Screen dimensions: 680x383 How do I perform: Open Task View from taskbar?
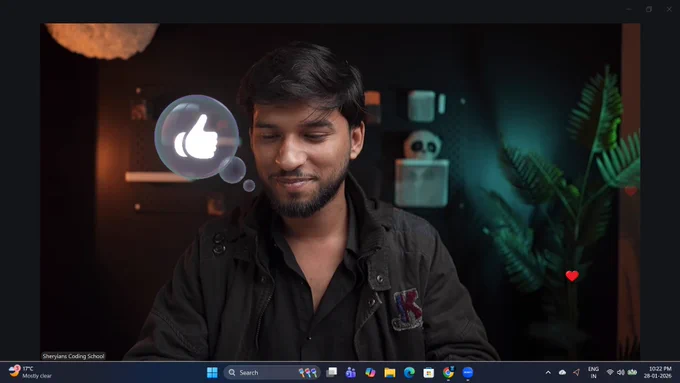(332, 373)
